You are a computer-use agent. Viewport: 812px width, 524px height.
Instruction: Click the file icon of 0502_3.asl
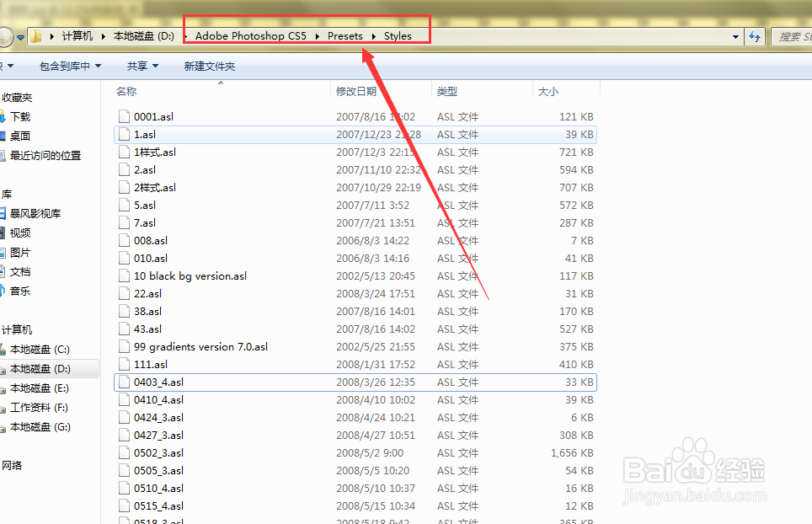click(x=124, y=452)
